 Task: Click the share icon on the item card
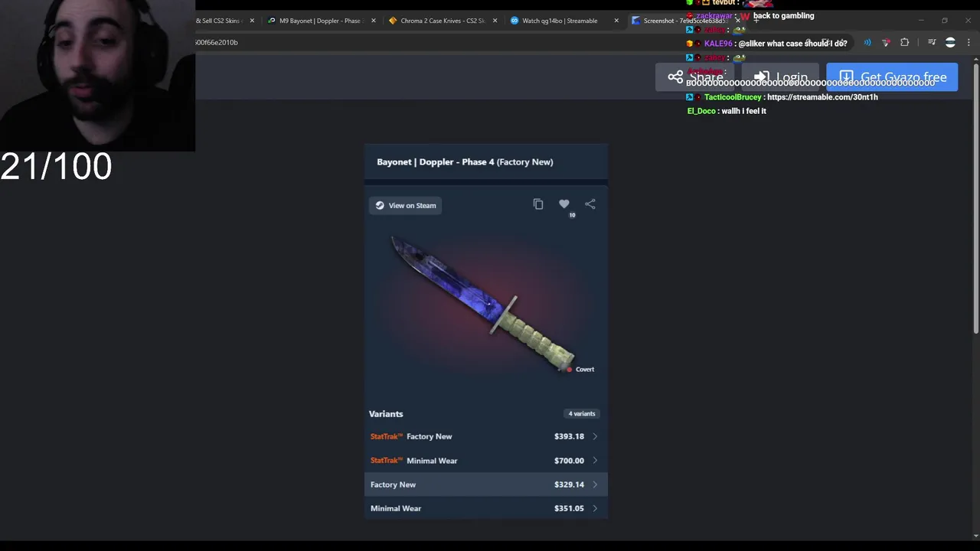pos(590,204)
